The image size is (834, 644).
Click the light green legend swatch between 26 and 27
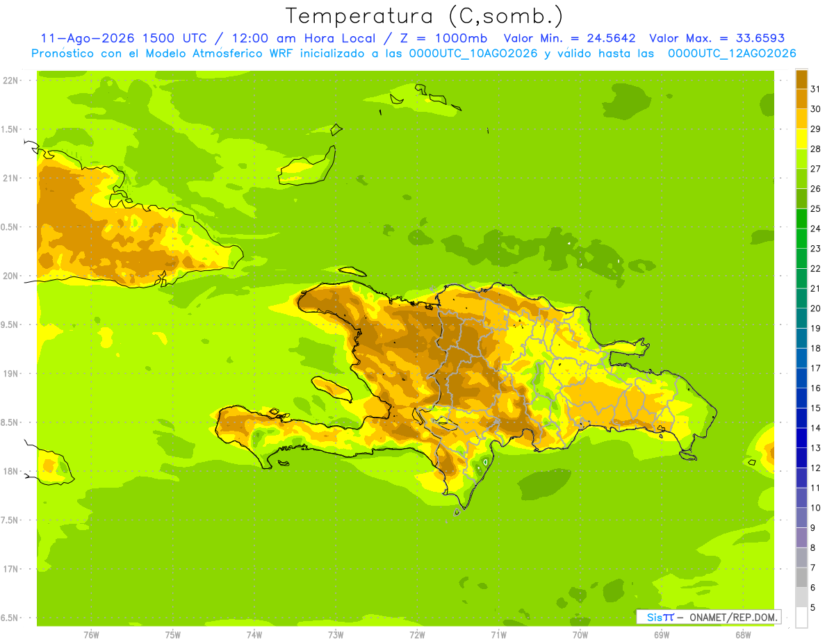801,179
